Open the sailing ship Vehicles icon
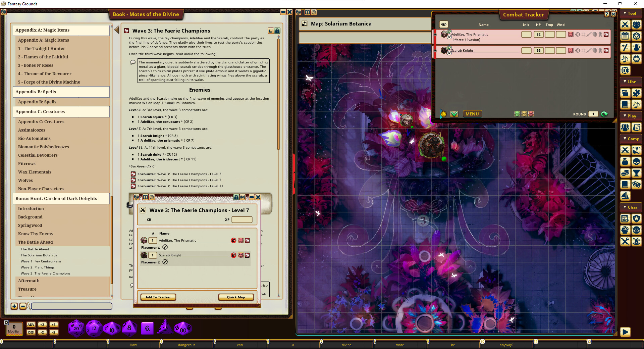 pyautogui.click(x=625, y=196)
